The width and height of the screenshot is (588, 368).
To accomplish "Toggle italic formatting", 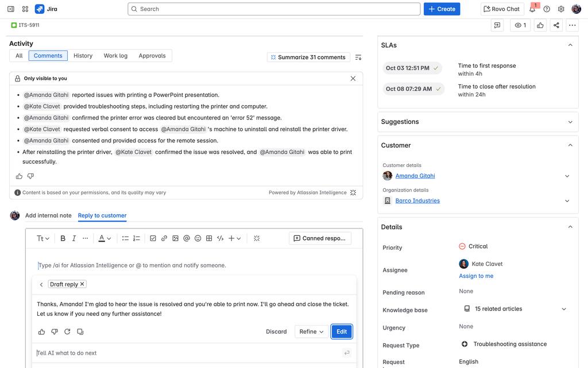I will pyautogui.click(x=74, y=238).
